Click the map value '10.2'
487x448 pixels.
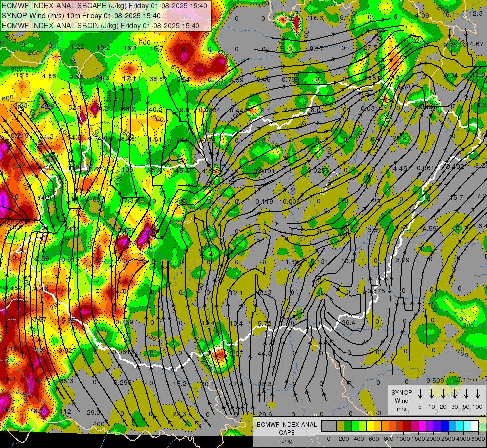tap(103, 48)
